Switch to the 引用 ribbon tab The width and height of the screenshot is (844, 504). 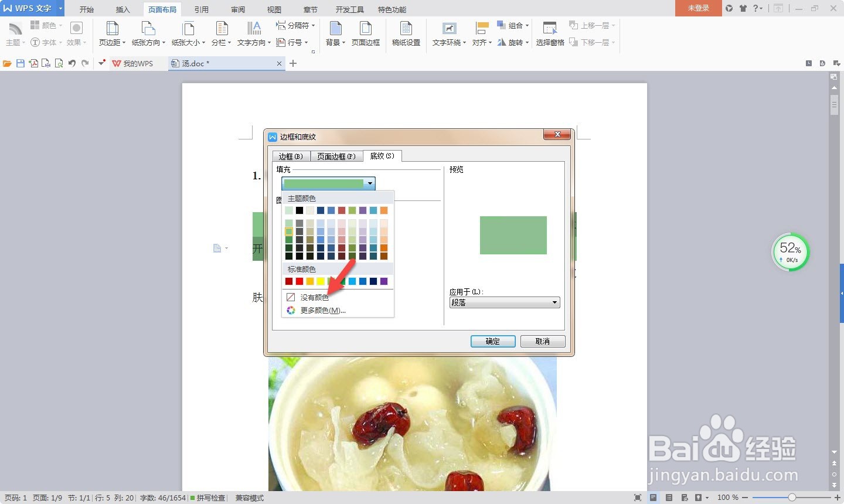click(x=202, y=9)
